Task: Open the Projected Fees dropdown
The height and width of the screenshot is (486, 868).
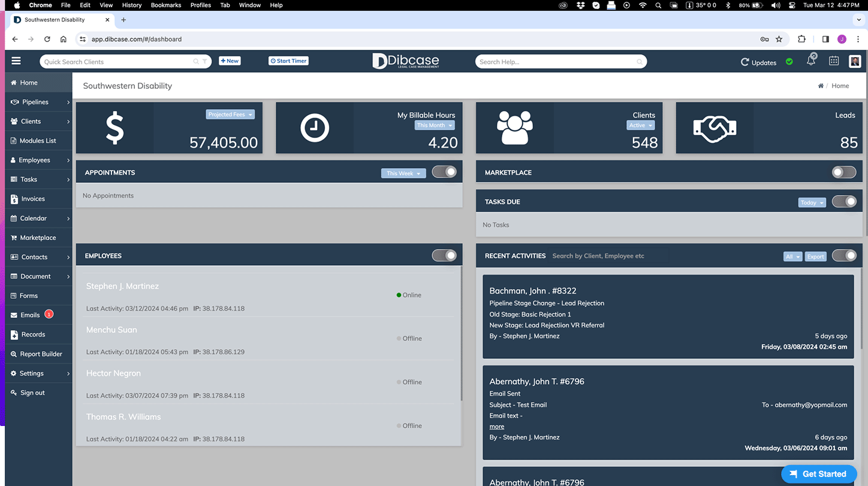Action: (x=230, y=115)
